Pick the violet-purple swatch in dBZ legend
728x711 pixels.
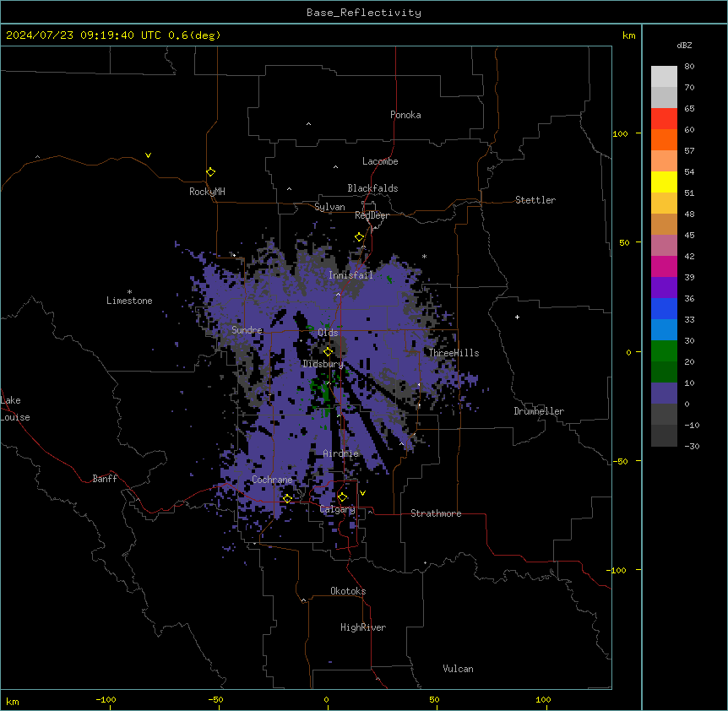(x=664, y=288)
